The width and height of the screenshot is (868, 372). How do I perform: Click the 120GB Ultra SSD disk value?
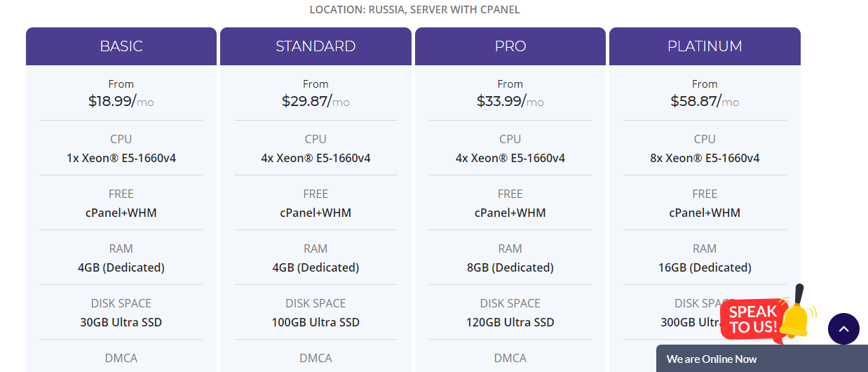(510, 322)
